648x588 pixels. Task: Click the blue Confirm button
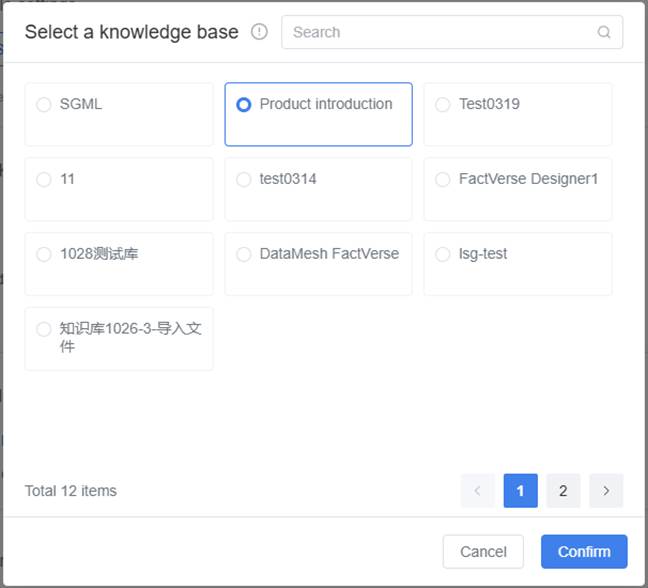point(584,552)
